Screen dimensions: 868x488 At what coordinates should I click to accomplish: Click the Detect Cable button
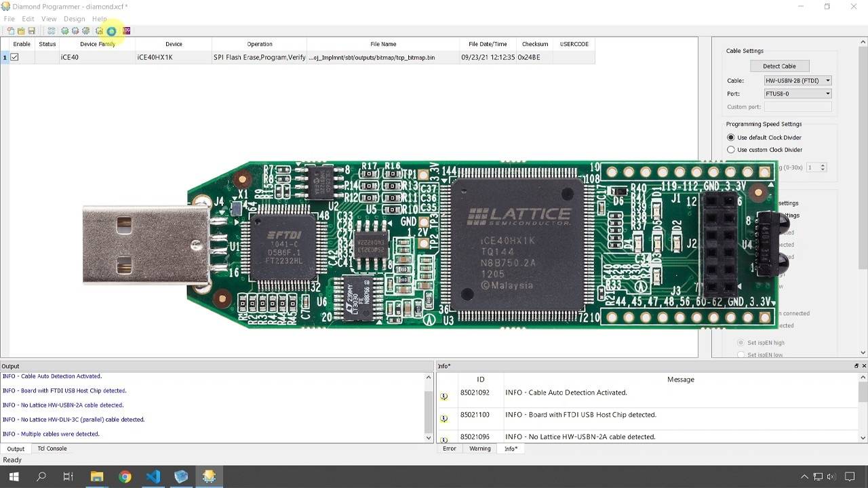pos(779,66)
